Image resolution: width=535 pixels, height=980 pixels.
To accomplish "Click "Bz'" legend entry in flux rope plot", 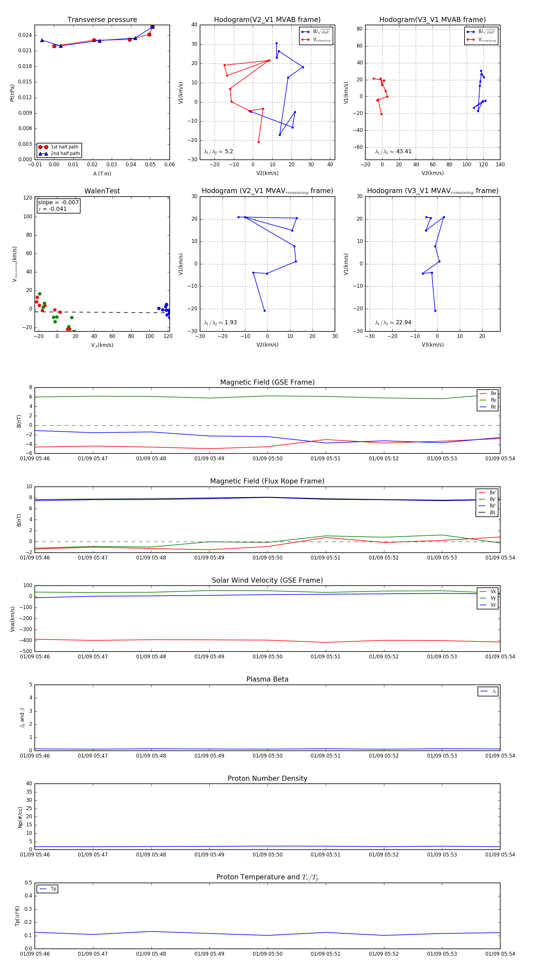I will (487, 506).
